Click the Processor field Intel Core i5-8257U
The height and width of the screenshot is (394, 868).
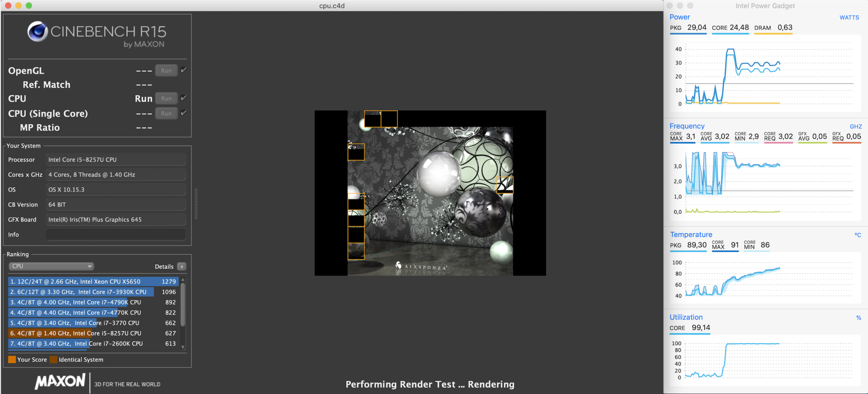(116, 159)
